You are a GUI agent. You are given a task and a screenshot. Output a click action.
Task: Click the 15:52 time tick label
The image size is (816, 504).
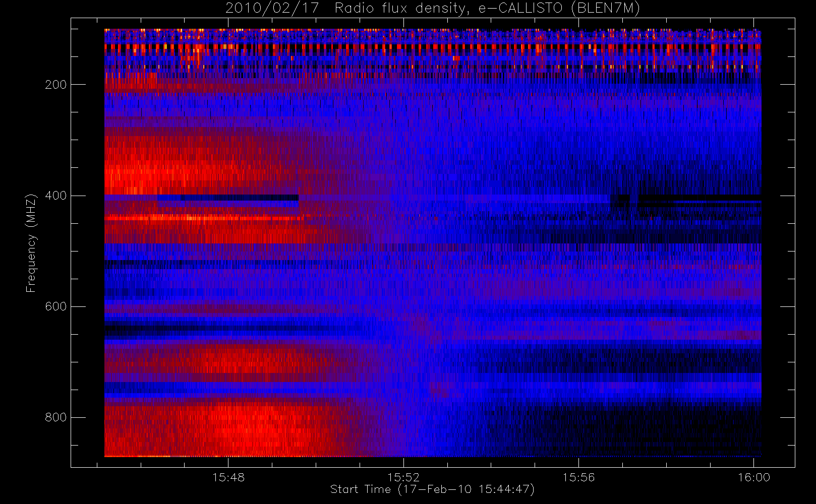[403, 477]
